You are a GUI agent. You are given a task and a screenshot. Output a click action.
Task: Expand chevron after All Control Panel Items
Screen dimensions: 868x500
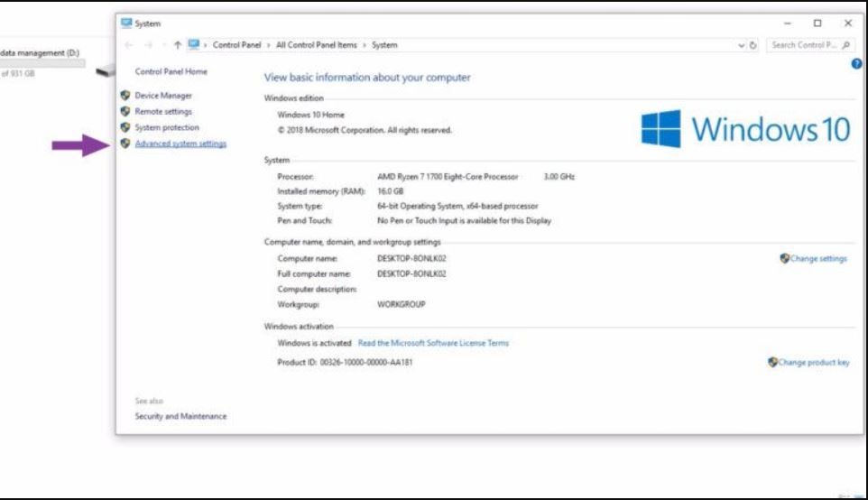[365, 45]
